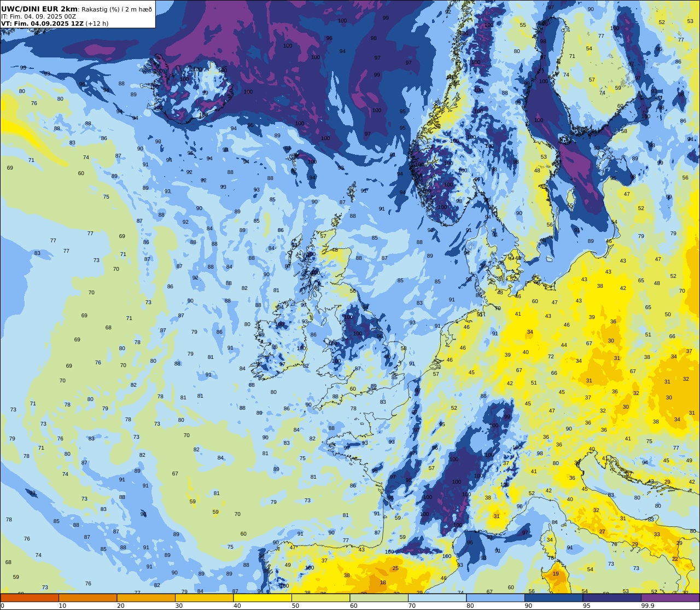Image resolution: width=700 pixels, height=610 pixels.
Task: Click the legend label 95
Action: click(x=587, y=606)
